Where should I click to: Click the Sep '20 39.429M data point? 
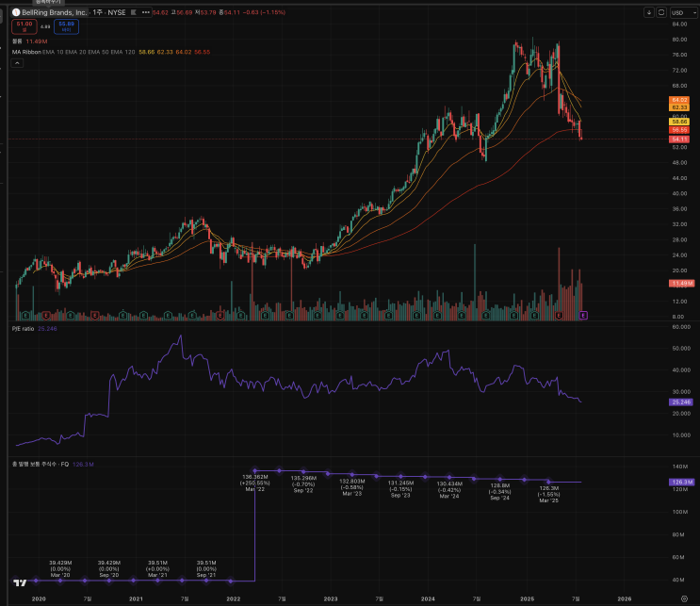pyautogui.click(x=109, y=581)
